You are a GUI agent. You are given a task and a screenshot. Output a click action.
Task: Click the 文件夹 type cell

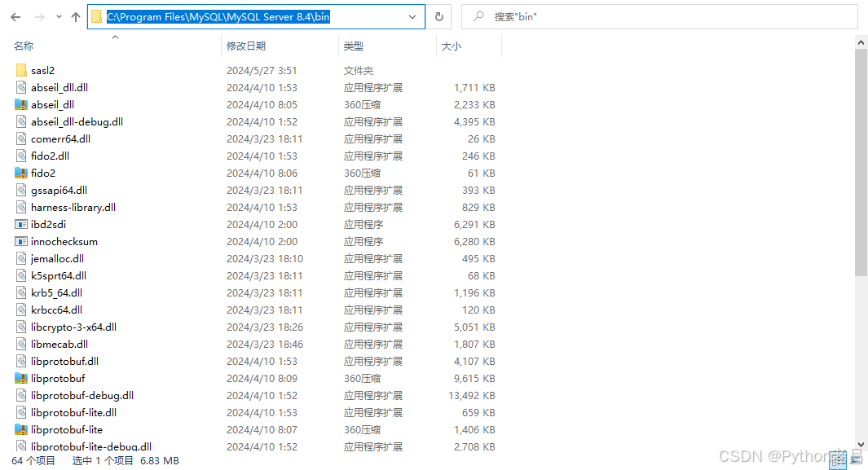pos(358,71)
